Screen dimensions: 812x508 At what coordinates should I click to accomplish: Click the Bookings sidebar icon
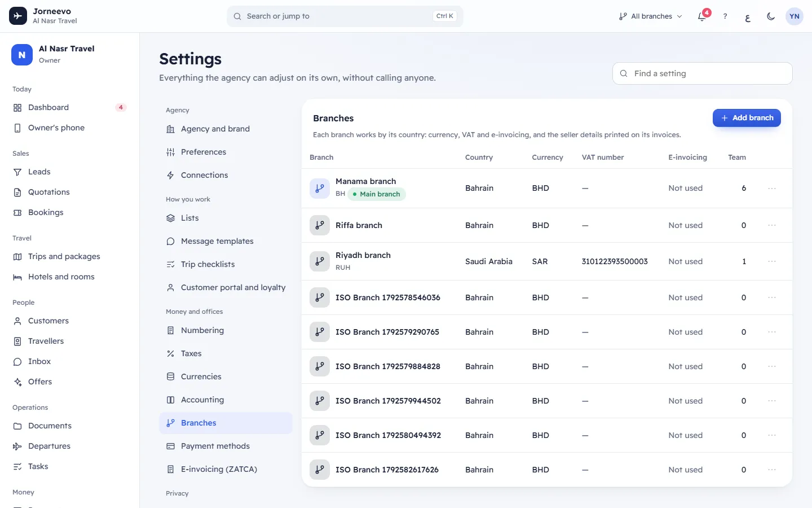pyautogui.click(x=17, y=213)
